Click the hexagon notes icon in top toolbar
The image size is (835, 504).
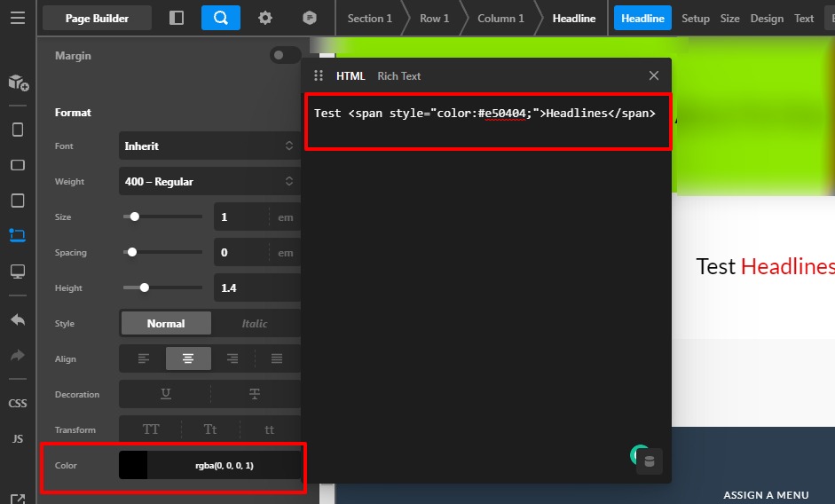310,18
